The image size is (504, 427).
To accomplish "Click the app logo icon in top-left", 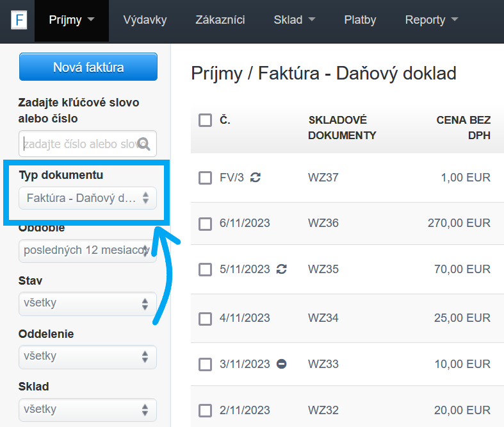I will click(x=19, y=20).
